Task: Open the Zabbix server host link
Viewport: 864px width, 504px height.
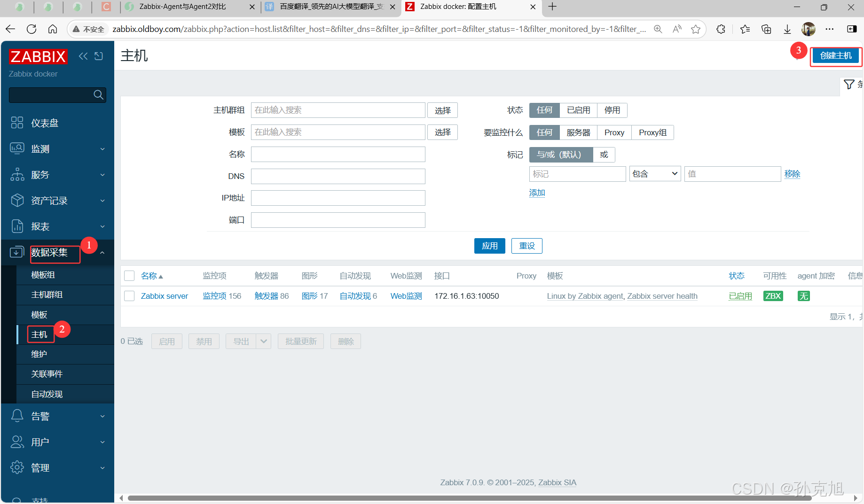Action: 165,296
